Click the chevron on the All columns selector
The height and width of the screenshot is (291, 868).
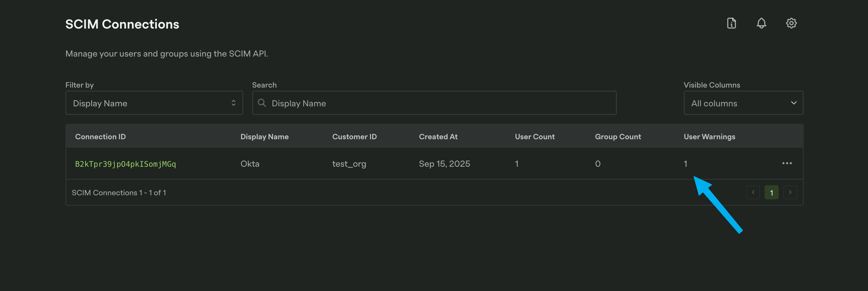point(794,103)
